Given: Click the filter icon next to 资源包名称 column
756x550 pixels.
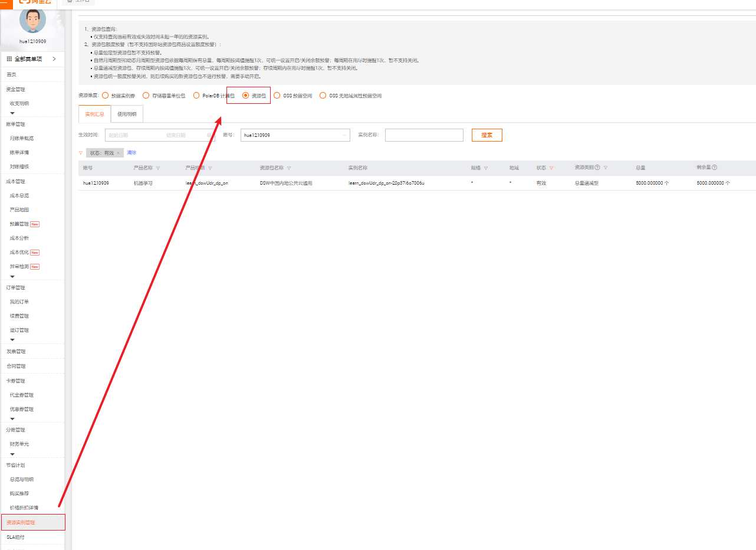Looking at the screenshot, I should pyautogui.click(x=288, y=168).
